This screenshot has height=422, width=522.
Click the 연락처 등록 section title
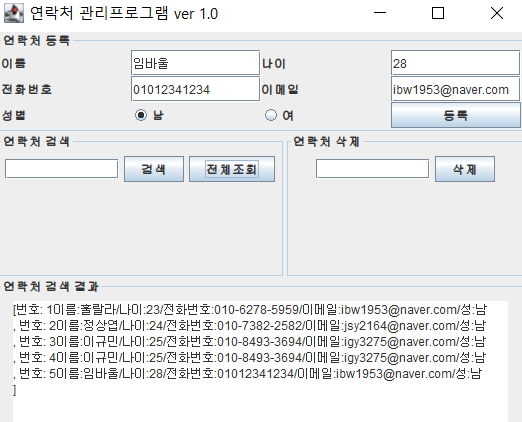[x=37, y=41]
